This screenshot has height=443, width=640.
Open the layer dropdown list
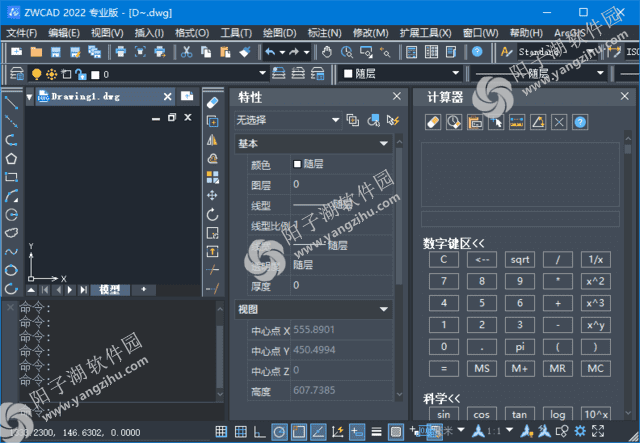pos(262,73)
